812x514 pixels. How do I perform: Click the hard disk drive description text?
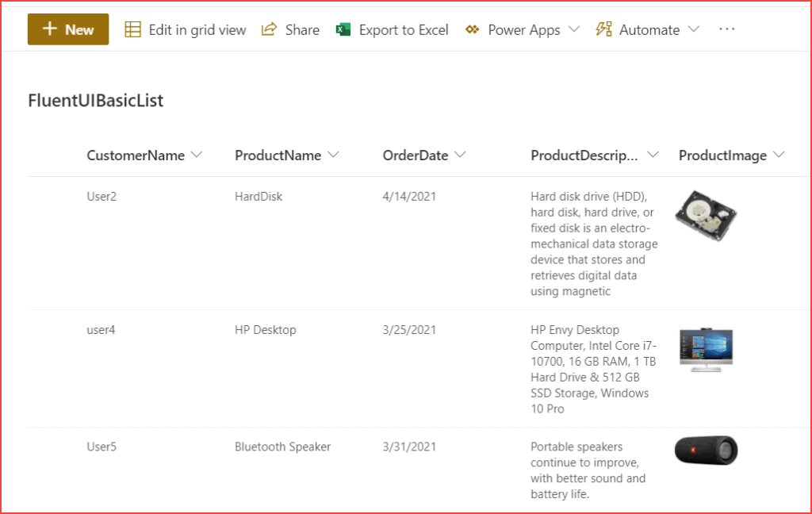pos(594,244)
